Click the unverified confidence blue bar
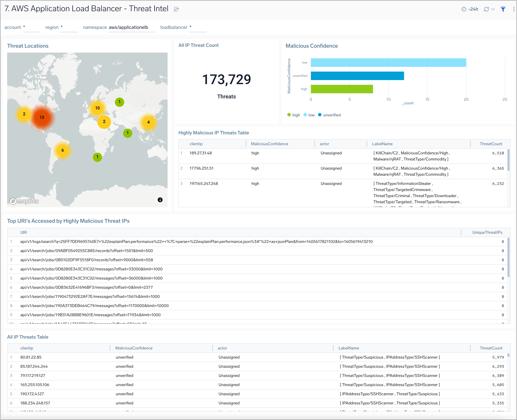 coord(357,76)
